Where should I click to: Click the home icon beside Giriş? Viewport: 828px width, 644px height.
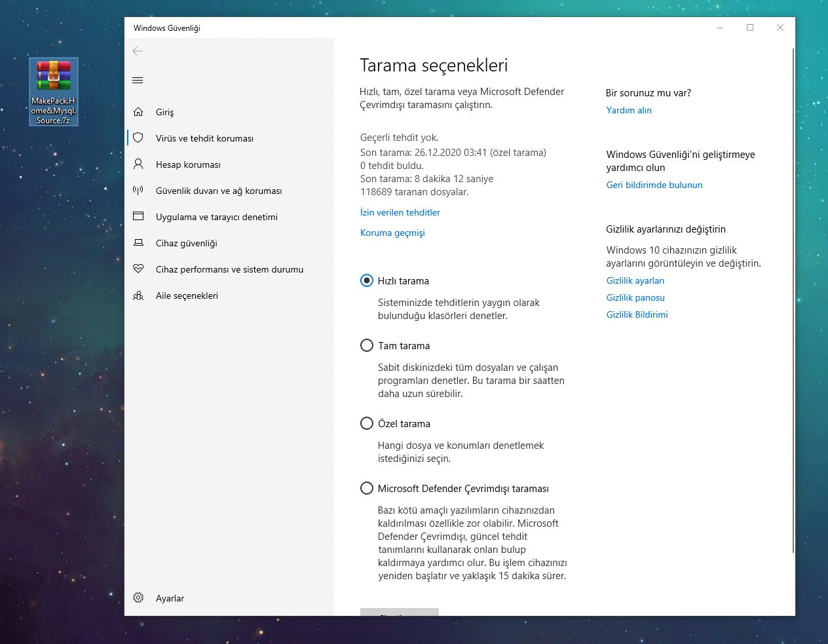pyautogui.click(x=138, y=112)
